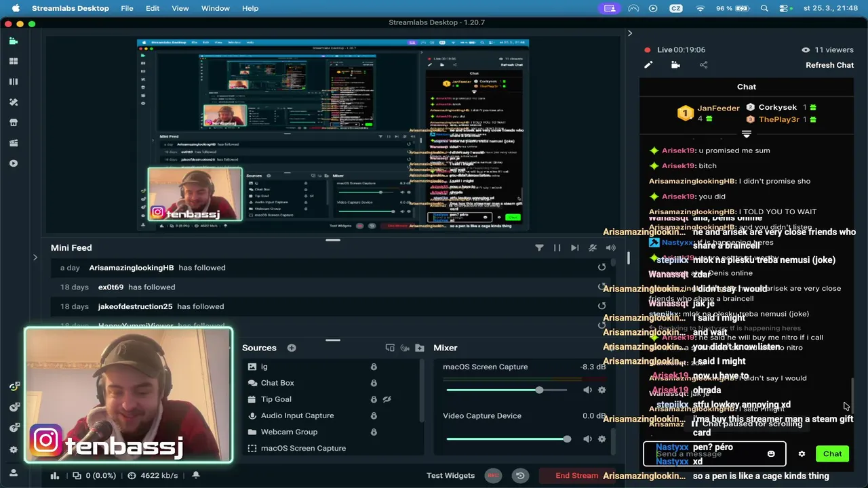Replay the jakeofdestruction25 follow alert
Image resolution: width=868 pixels, height=488 pixels.
(601, 306)
